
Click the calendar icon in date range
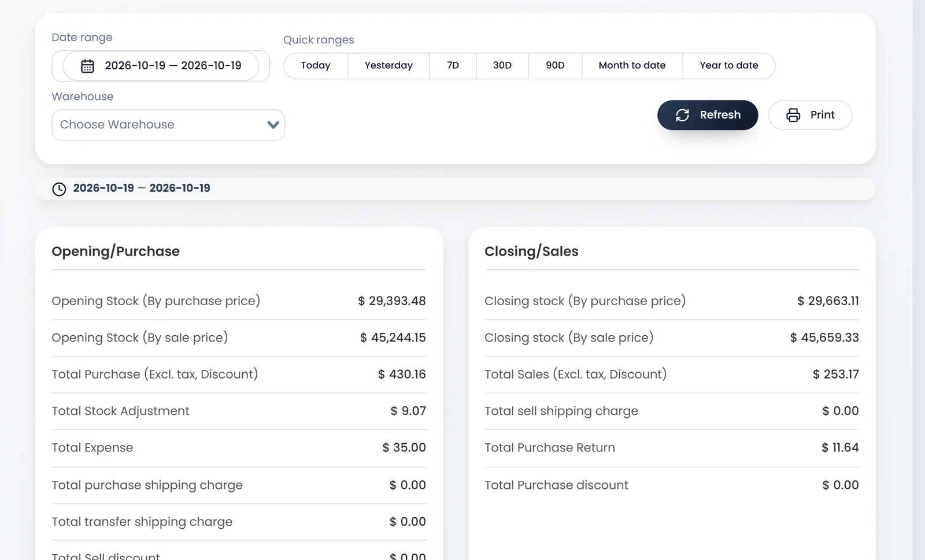tap(87, 66)
